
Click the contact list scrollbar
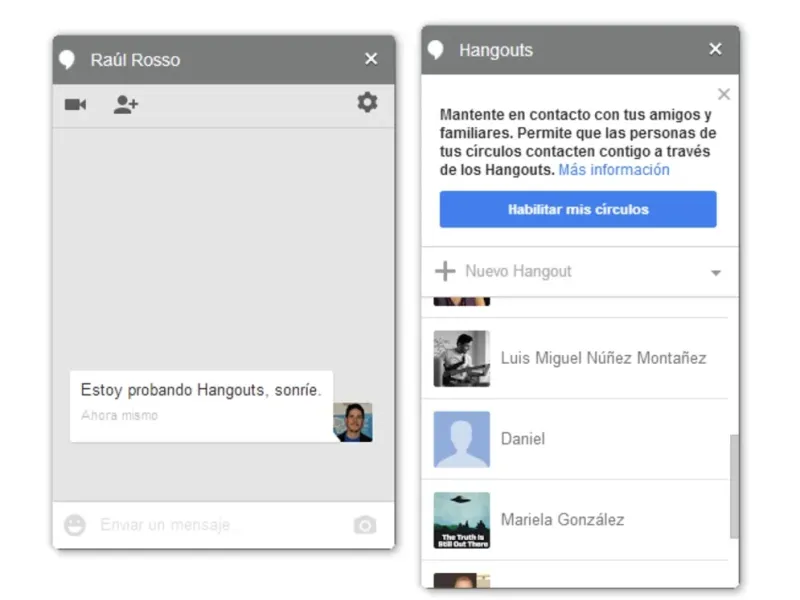tap(734, 486)
